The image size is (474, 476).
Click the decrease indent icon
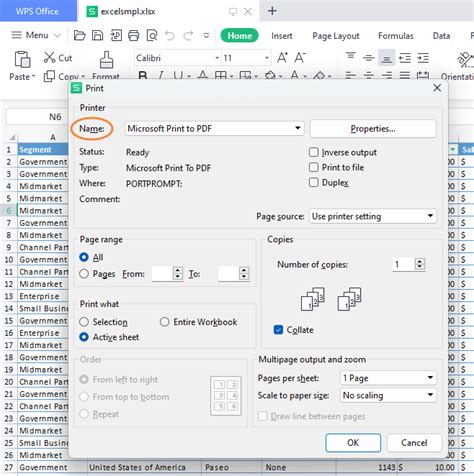(x=405, y=58)
